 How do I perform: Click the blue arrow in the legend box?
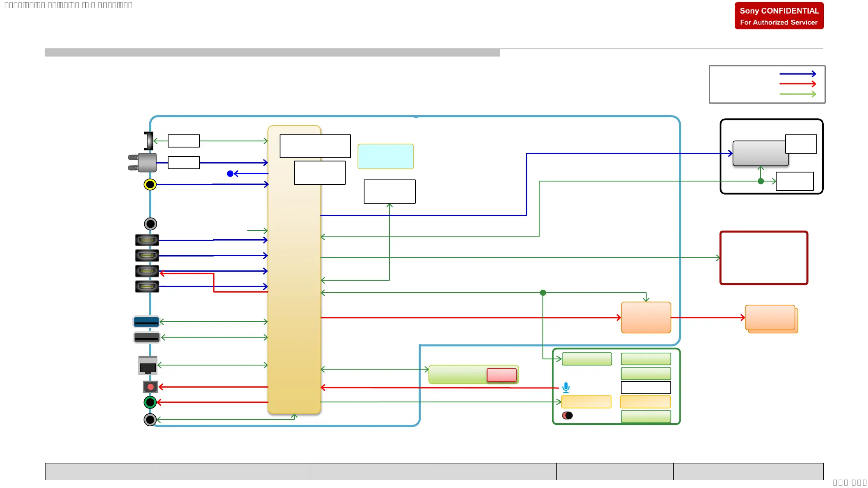coord(797,74)
